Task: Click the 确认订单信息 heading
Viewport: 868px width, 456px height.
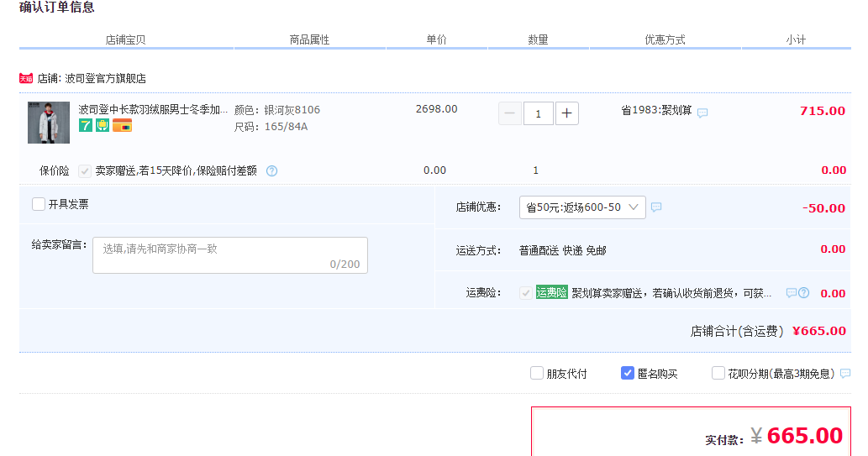Action: [57, 8]
